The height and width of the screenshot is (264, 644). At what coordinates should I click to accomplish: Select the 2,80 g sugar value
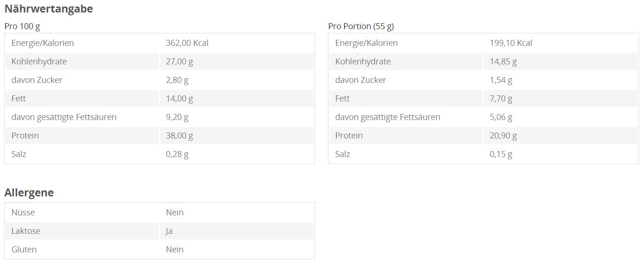pyautogui.click(x=177, y=80)
